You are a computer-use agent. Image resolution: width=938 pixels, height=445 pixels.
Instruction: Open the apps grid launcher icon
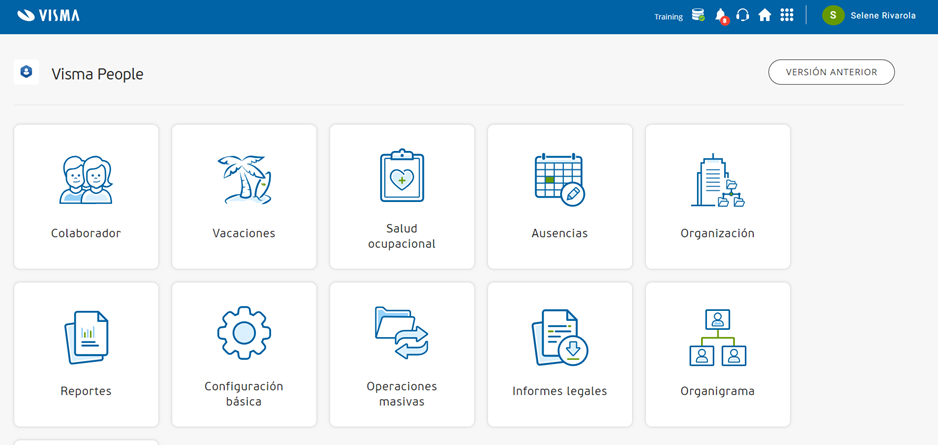pos(787,15)
